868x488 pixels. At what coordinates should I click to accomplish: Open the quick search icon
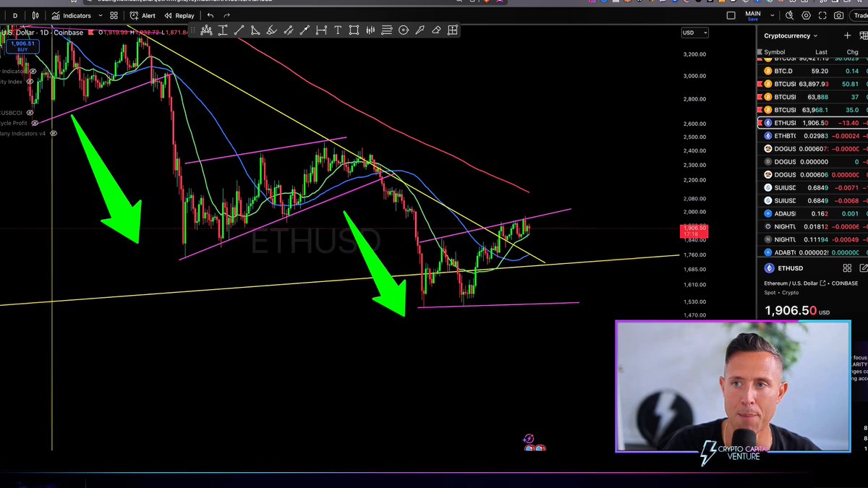789,15
